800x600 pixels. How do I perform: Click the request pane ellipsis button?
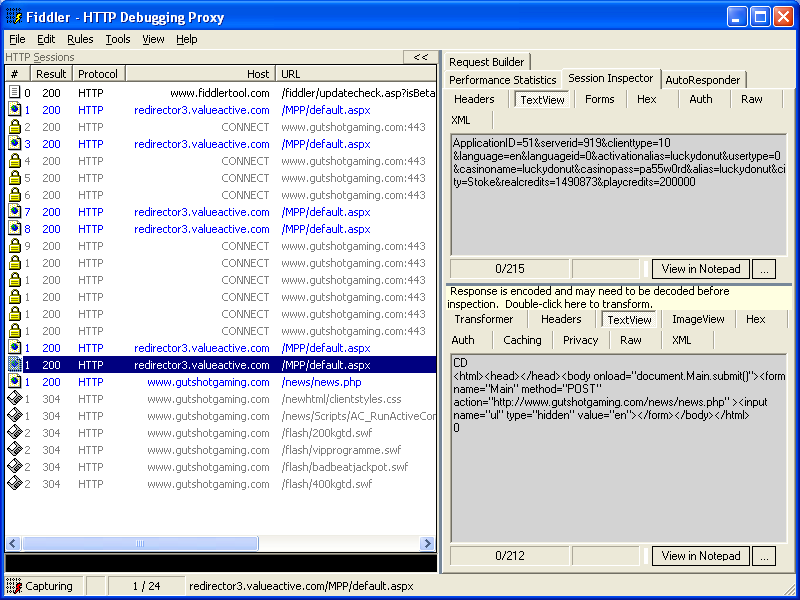(764, 269)
